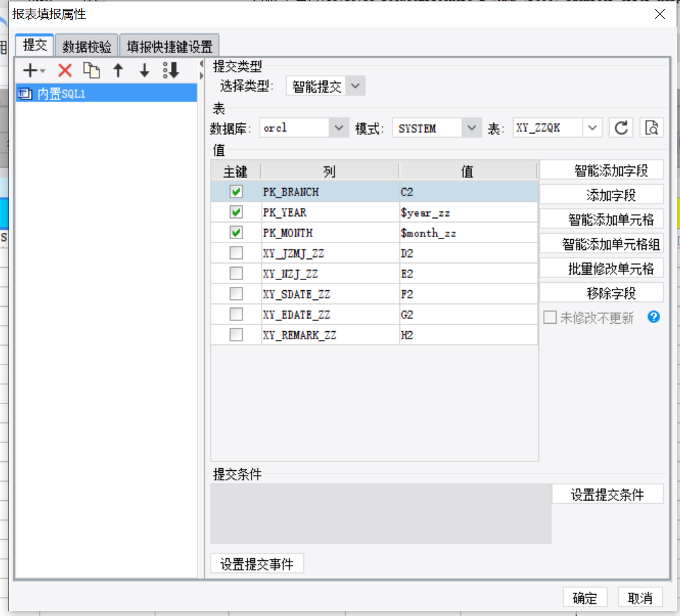Move the selected item down
Image resolution: width=680 pixels, height=616 pixels.
pos(144,70)
